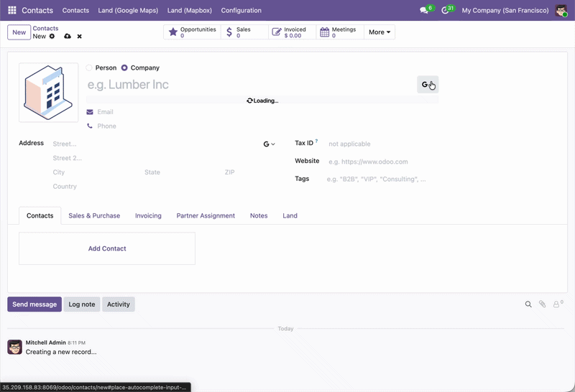Search chatter messages with the magnifier icon
The image size is (575, 392).
tap(528, 304)
